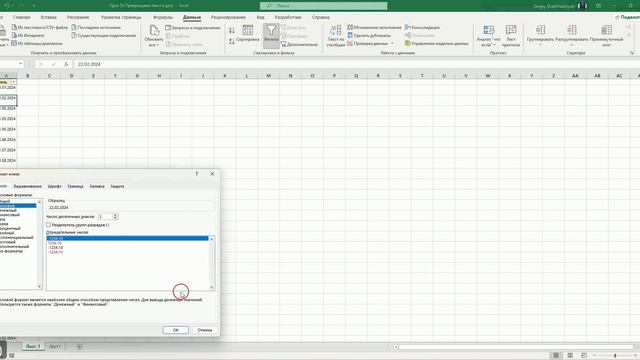Open the Рецензирование ribbon tab
This screenshot has height=360, width=640.
(228, 17)
